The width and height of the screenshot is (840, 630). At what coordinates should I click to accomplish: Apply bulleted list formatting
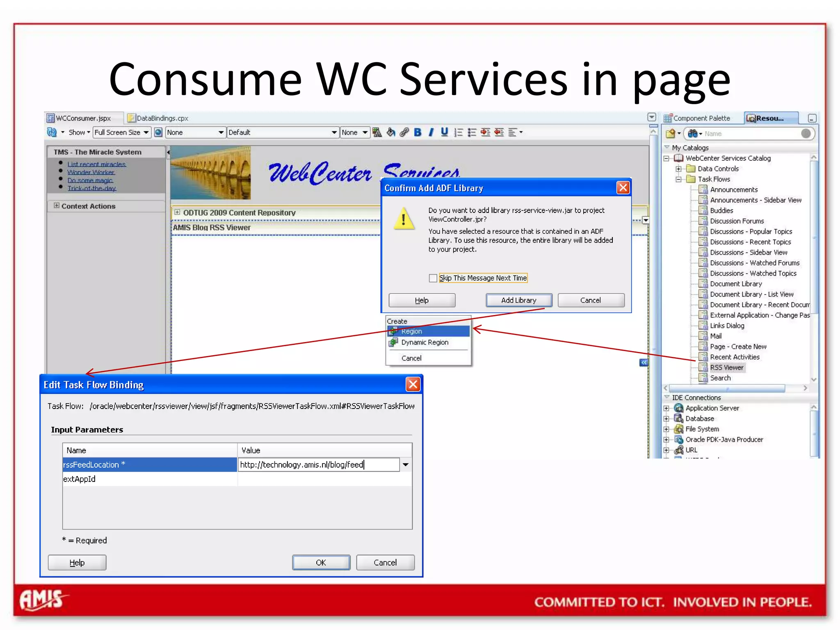click(472, 132)
